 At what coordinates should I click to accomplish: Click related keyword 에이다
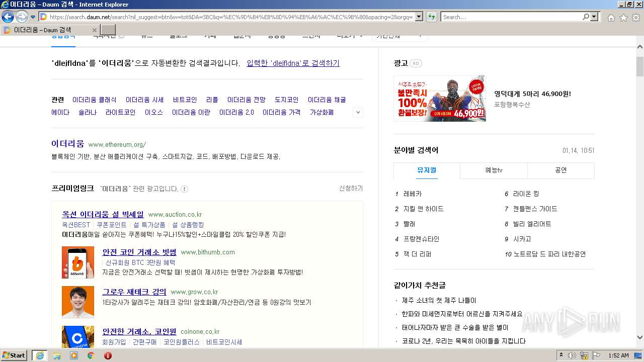click(60, 112)
